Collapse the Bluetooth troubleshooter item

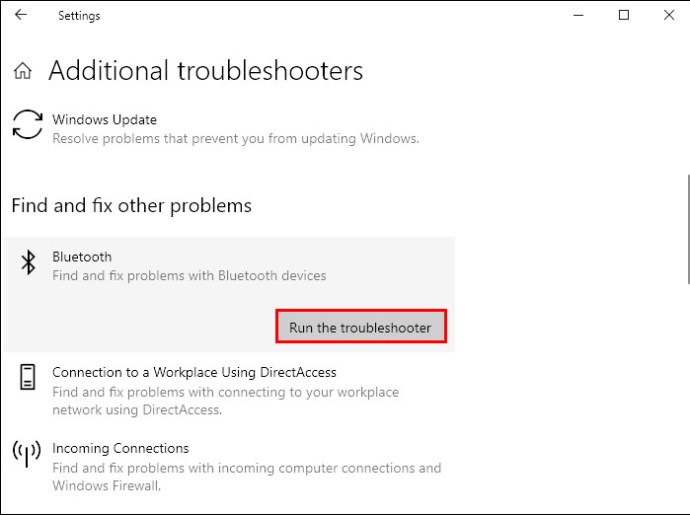(x=228, y=267)
